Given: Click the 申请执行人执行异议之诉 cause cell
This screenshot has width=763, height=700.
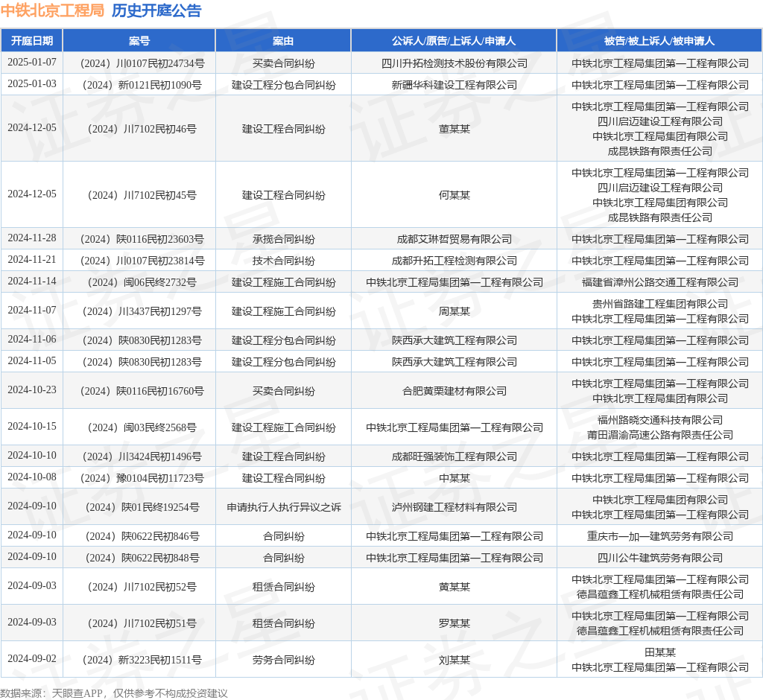Looking at the screenshot, I should pos(283,507).
